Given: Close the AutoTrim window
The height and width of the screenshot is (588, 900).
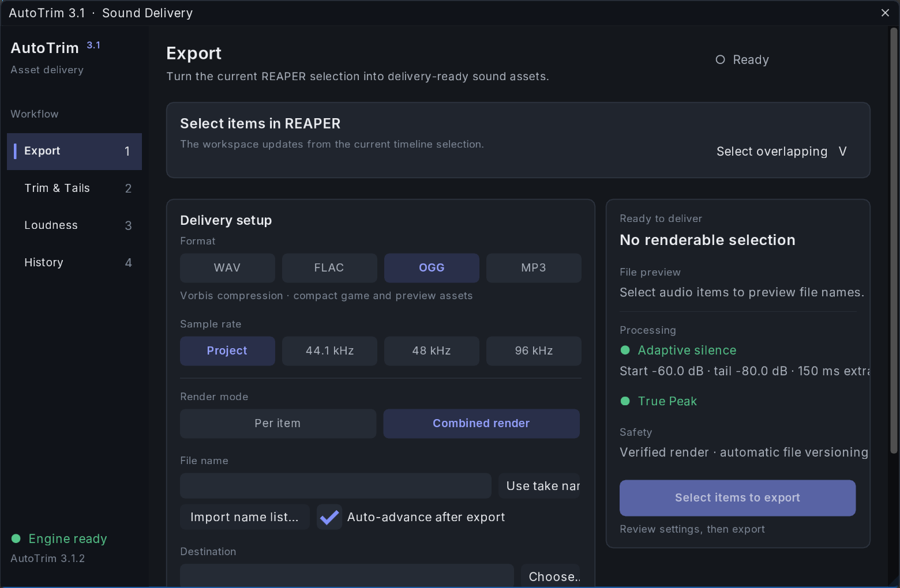Looking at the screenshot, I should coord(885,13).
